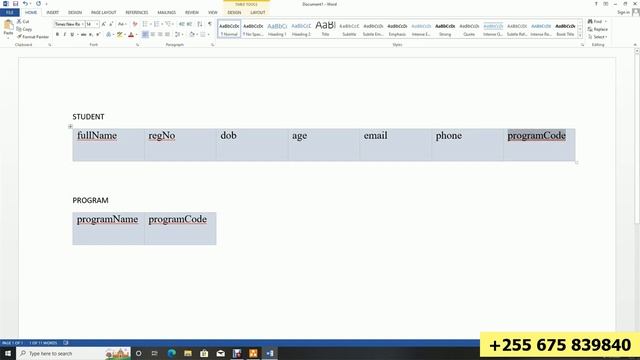Apply the Heading 1 style
The width and height of the screenshot is (640, 360).
point(277,29)
